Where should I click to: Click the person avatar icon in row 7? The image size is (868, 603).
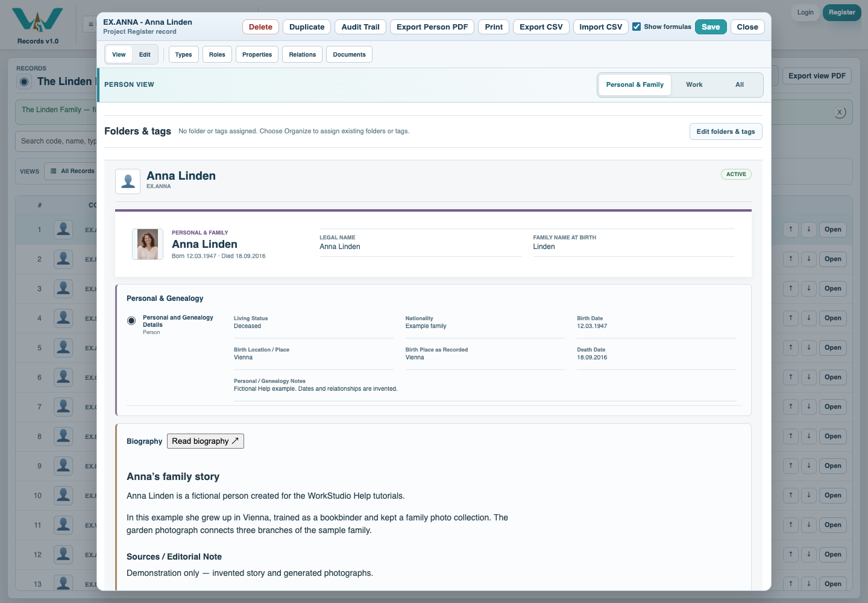click(x=63, y=407)
